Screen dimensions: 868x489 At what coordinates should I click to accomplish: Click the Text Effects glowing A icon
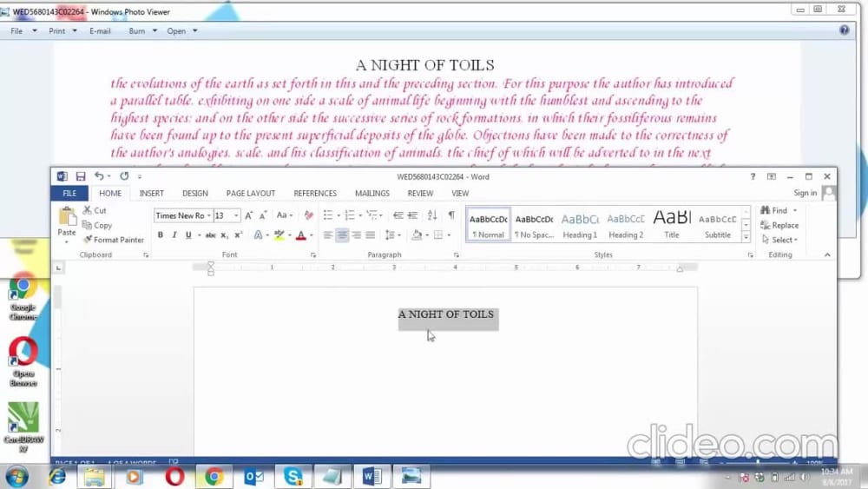(258, 235)
